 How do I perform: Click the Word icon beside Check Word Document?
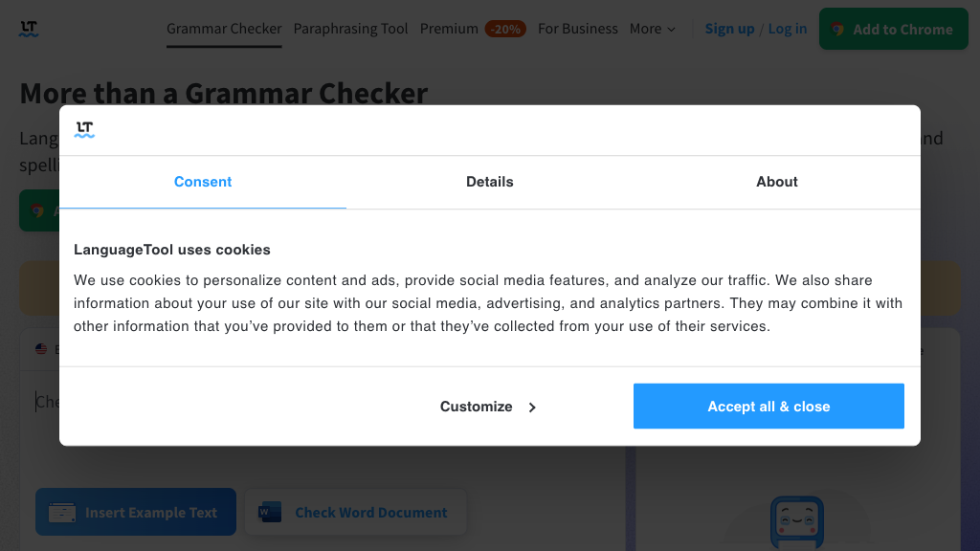[x=270, y=513]
